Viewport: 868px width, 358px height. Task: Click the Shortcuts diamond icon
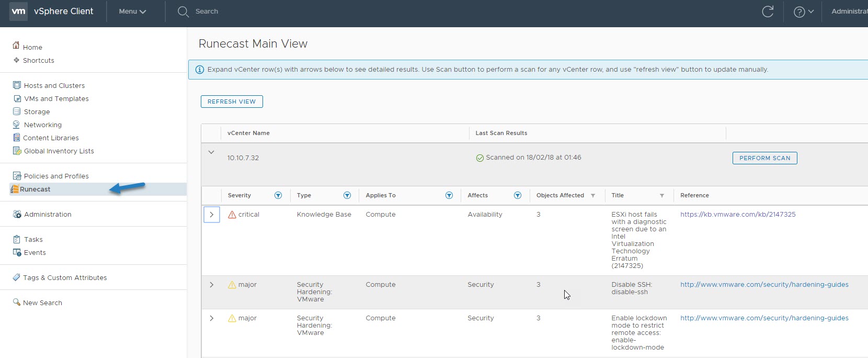click(16, 60)
